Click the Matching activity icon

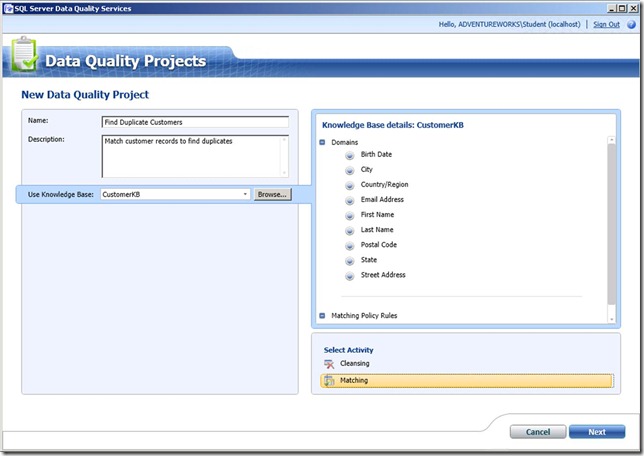click(329, 381)
